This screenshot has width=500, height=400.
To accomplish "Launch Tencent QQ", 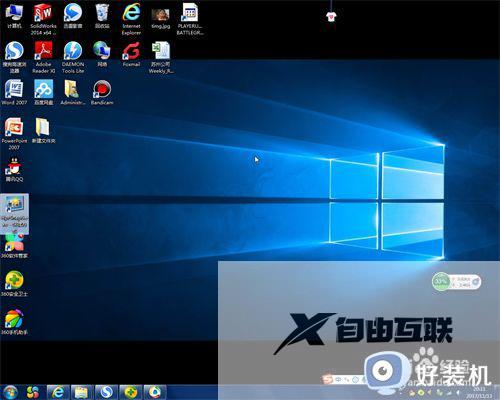I will pyautogui.click(x=14, y=169).
